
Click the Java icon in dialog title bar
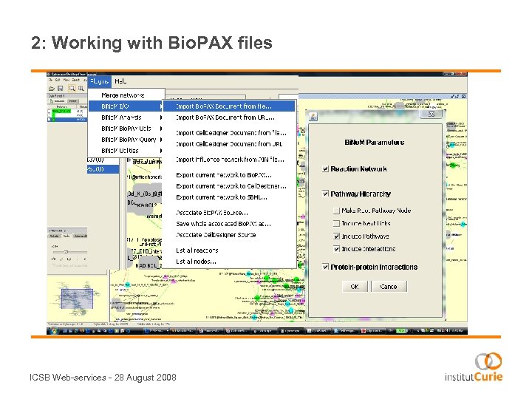(x=313, y=117)
